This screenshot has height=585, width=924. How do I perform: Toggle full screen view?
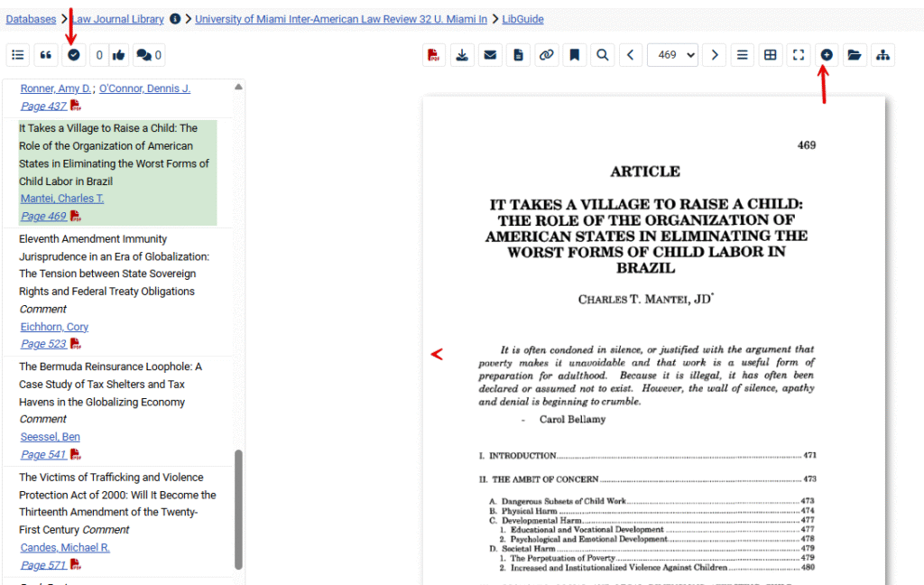point(798,55)
